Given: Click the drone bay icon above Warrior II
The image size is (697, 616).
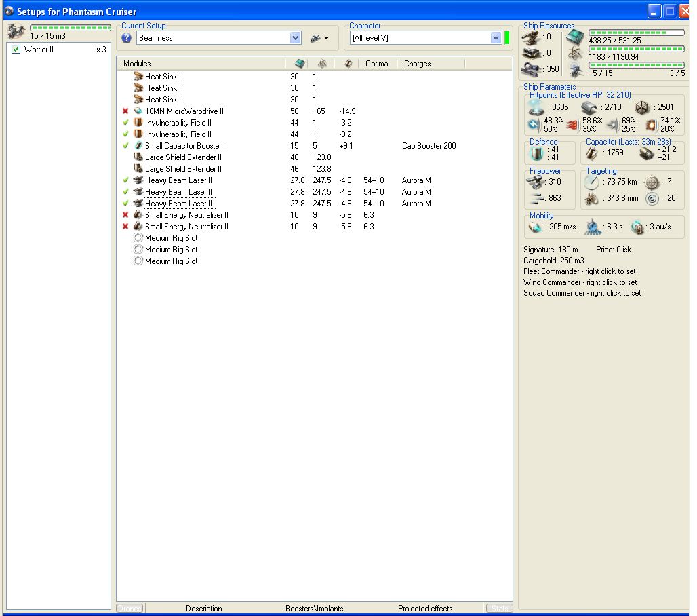Looking at the screenshot, I should [x=16, y=32].
